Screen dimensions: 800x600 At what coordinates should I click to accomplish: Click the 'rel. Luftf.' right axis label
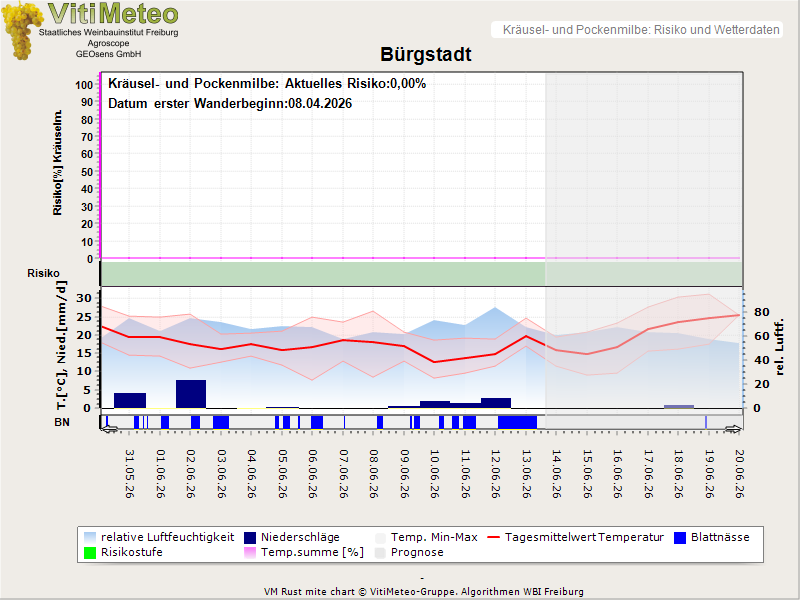(x=779, y=347)
